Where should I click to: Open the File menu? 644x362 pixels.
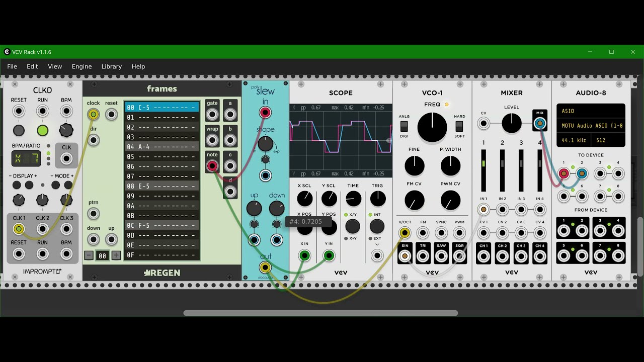[x=12, y=66]
